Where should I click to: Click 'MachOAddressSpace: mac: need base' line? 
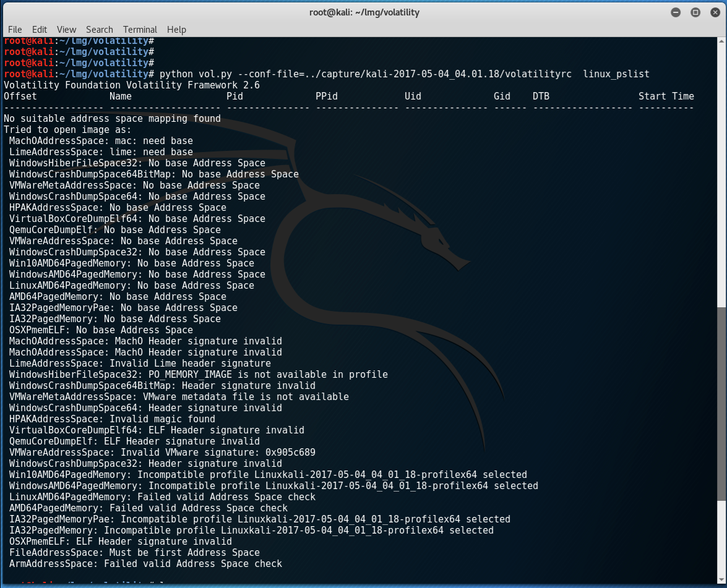coord(101,141)
